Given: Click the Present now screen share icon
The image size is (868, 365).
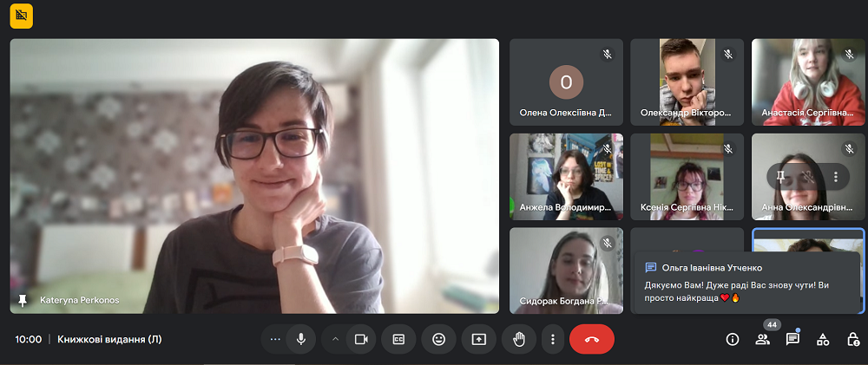Looking at the screenshot, I should [x=478, y=339].
